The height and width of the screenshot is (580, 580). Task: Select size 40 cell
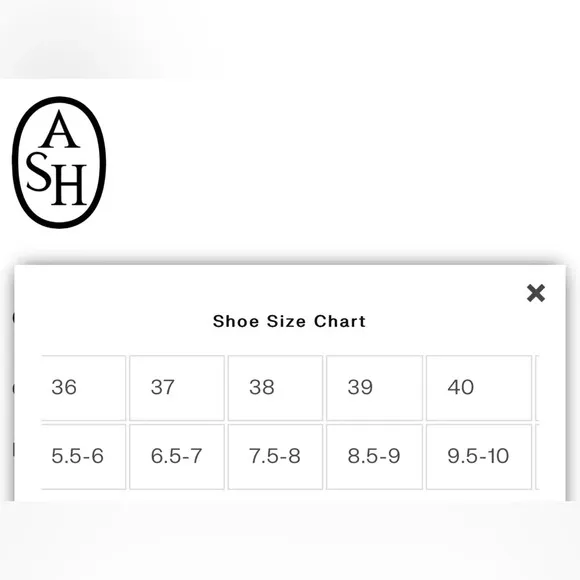click(479, 388)
